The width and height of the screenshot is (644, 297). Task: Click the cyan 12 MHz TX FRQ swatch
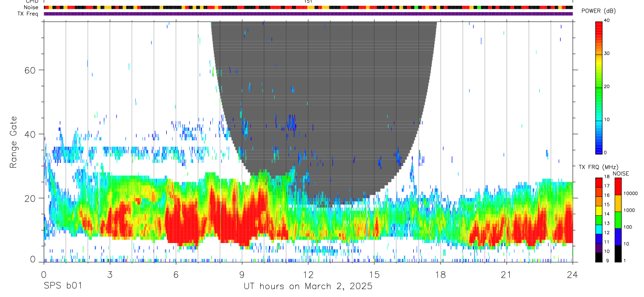coord(598,229)
